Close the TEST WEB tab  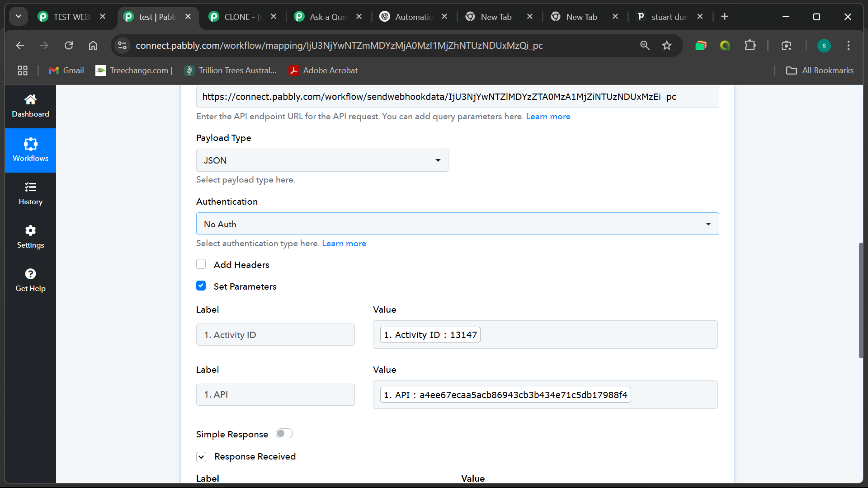103,17
